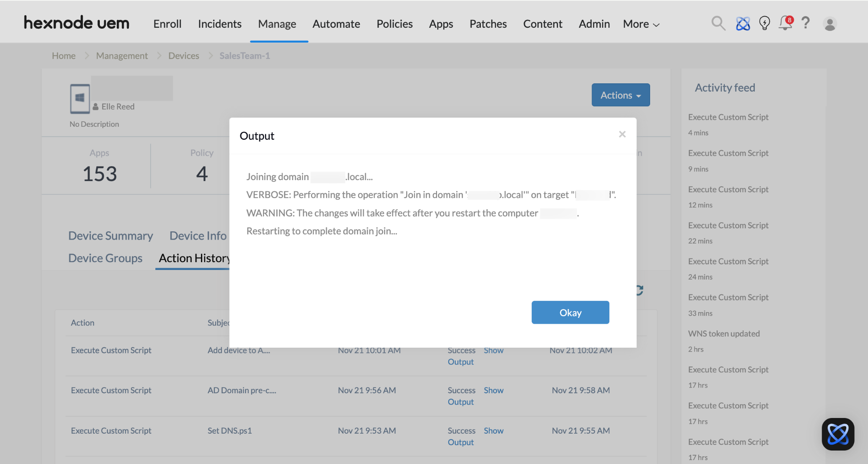The height and width of the screenshot is (464, 868).
Task: Click the Windows device icon
Action: tap(80, 99)
